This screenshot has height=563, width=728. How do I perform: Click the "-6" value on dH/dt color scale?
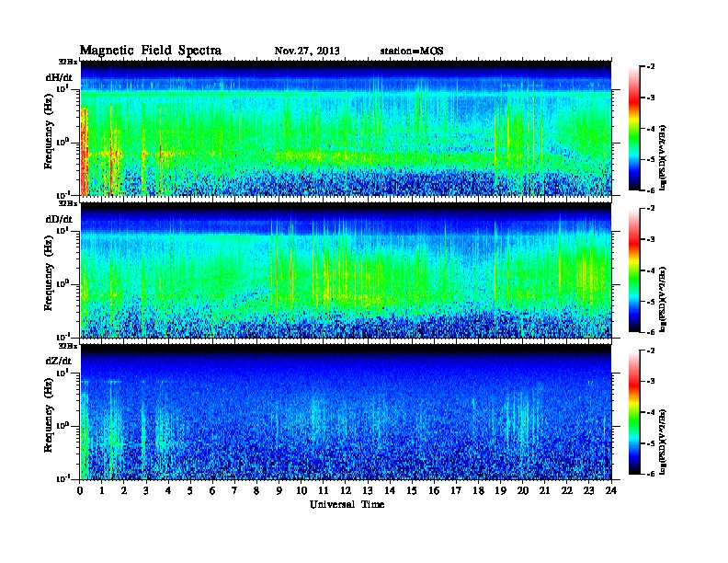click(x=651, y=190)
